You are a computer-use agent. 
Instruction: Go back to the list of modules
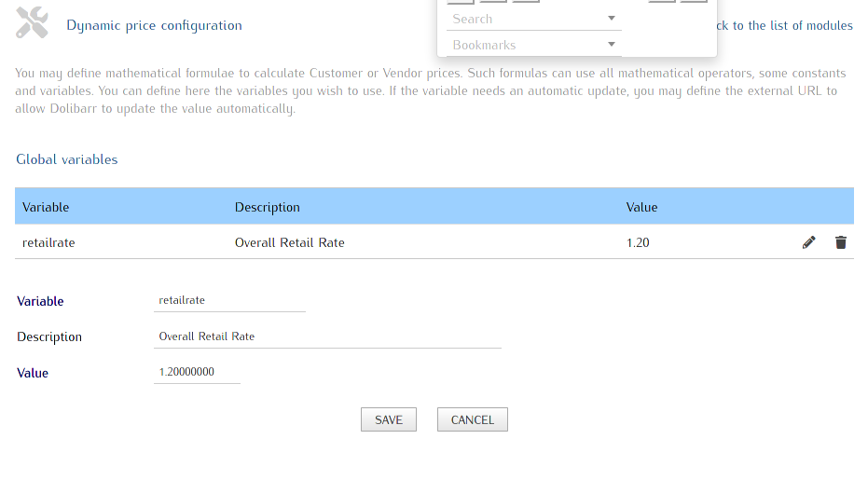tap(784, 25)
